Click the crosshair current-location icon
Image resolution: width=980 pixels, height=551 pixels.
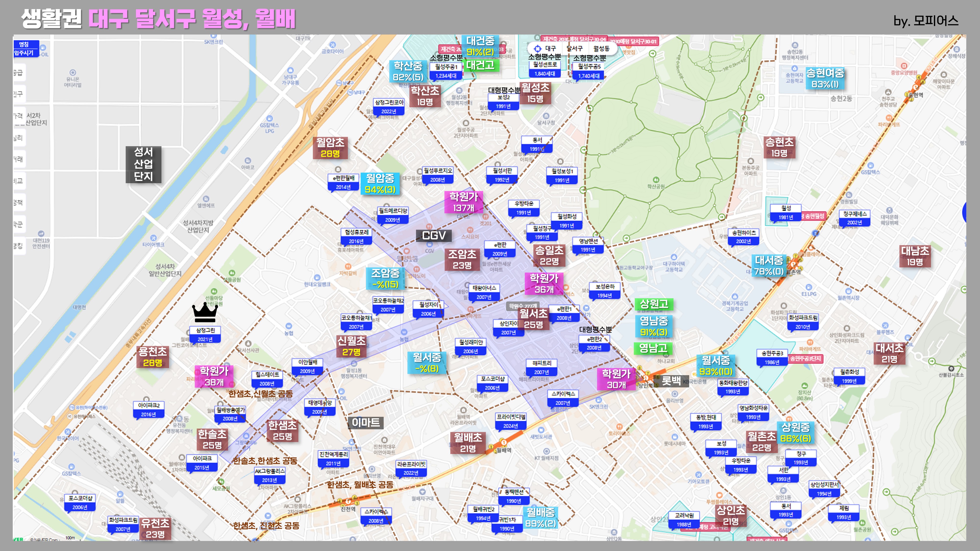(x=537, y=49)
